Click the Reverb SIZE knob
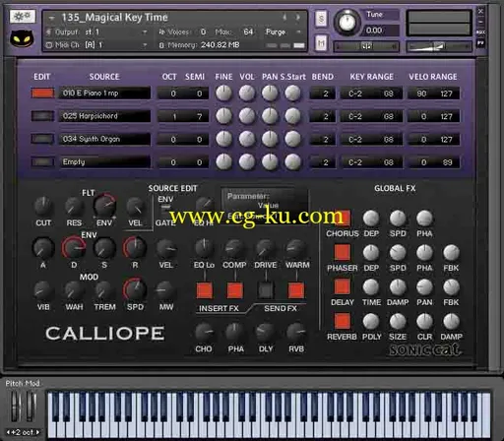The image size is (504, 441). (x=398, y=322)
